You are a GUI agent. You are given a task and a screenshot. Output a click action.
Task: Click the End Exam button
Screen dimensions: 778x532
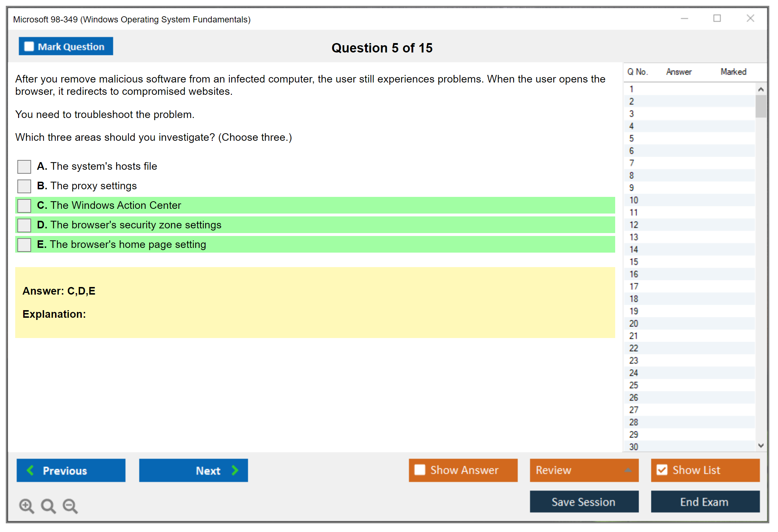pos(705,502)
